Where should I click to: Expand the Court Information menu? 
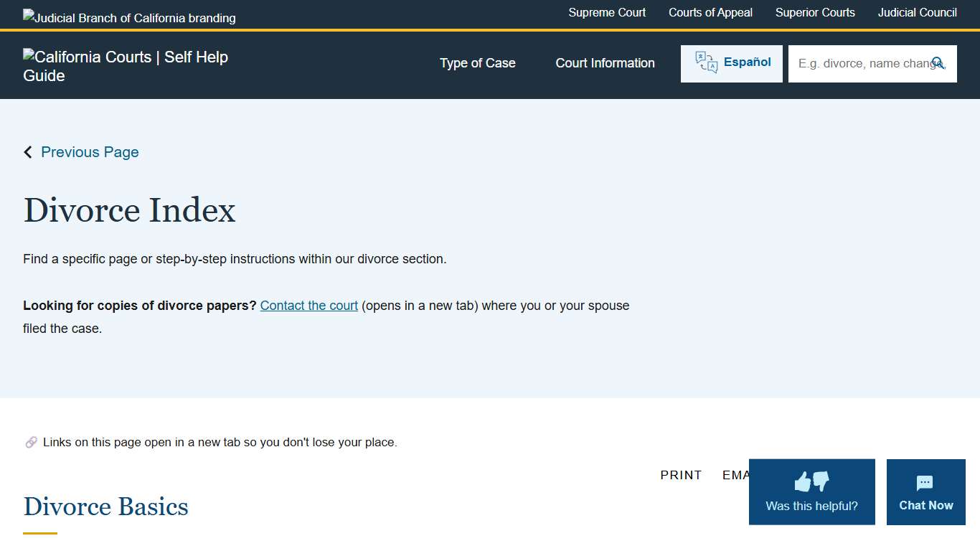pyautogui.click(x=605, y=63)
